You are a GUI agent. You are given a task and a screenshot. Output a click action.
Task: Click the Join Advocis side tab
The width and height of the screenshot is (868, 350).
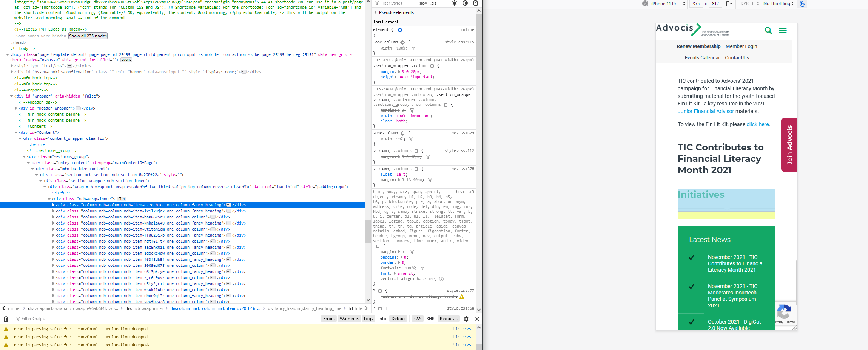[789, 145]
